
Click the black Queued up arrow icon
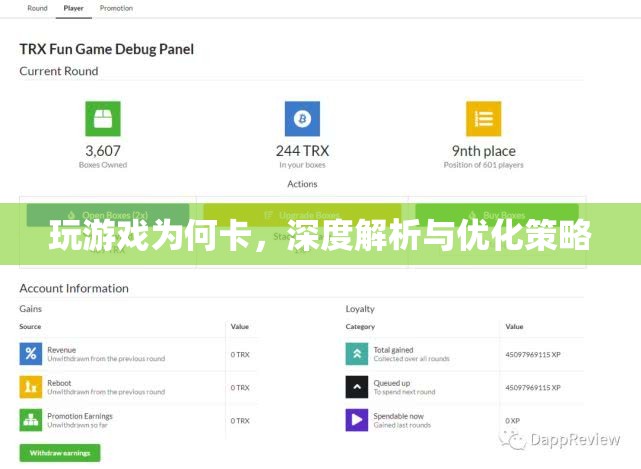click(357, 387)
